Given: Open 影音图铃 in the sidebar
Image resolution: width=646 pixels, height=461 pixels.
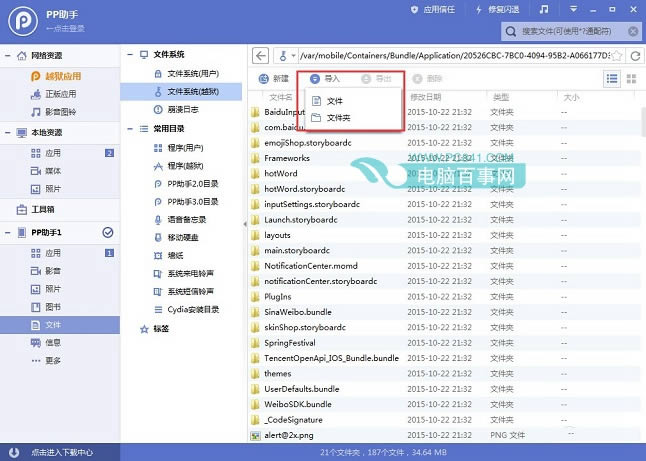Looking at the screenshot, I should pos(54,112).
